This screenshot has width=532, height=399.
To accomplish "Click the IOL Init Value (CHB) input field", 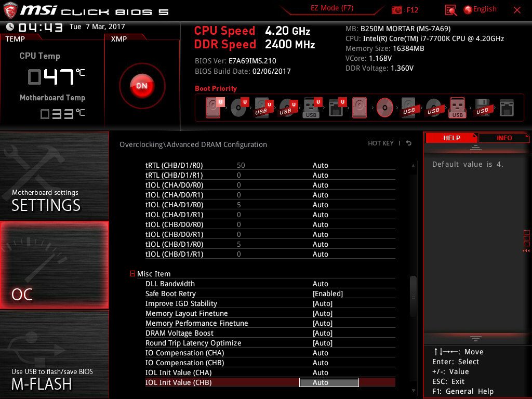I will pos(329,382).
